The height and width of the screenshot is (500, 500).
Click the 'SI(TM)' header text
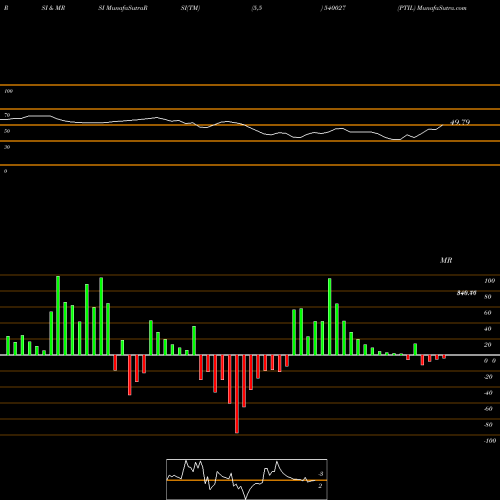[x=190, y=8]
